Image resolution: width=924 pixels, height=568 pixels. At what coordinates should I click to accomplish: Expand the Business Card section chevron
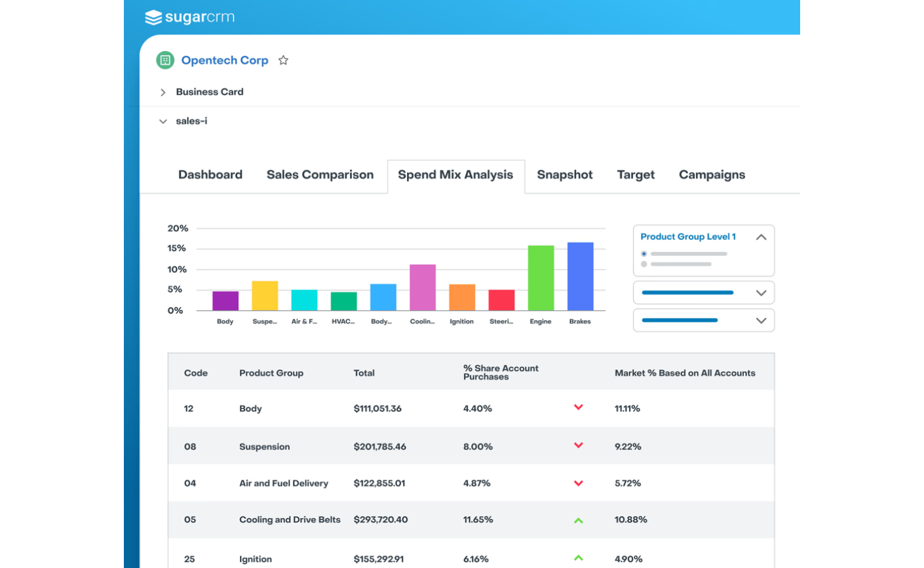pos(163,92)
